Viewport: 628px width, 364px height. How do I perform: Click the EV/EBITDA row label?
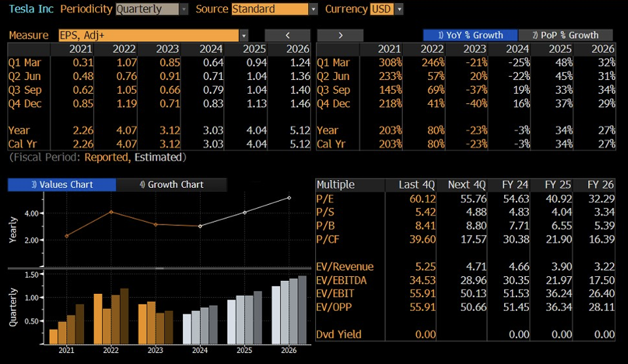pos(342,280)
